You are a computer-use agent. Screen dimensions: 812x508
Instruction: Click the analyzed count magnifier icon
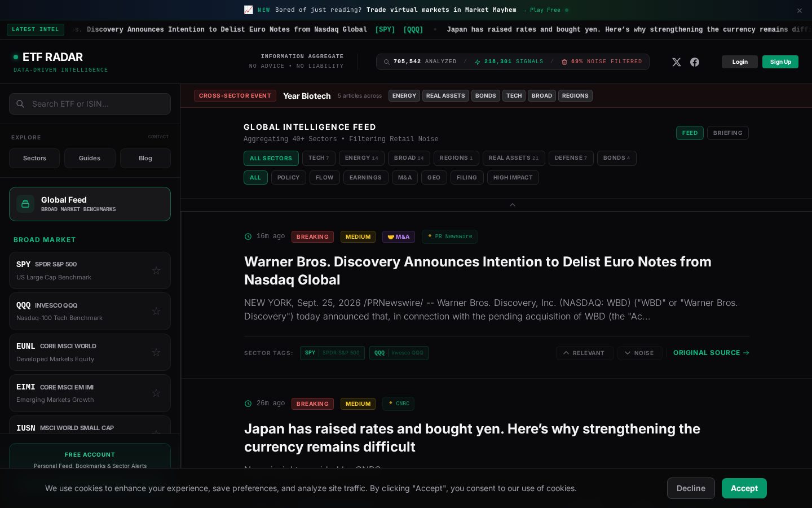point(386,62)
